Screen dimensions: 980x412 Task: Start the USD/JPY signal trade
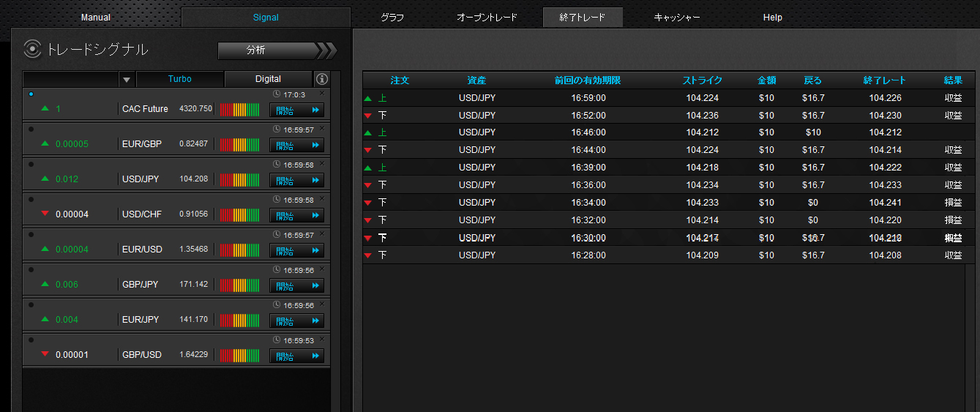tap(296, 180)
